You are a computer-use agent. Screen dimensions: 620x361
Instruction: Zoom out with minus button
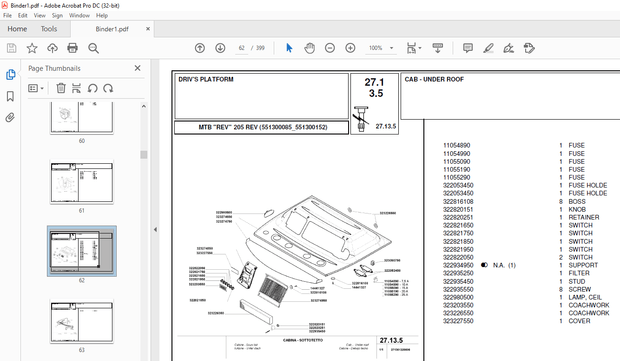[330, 48]
